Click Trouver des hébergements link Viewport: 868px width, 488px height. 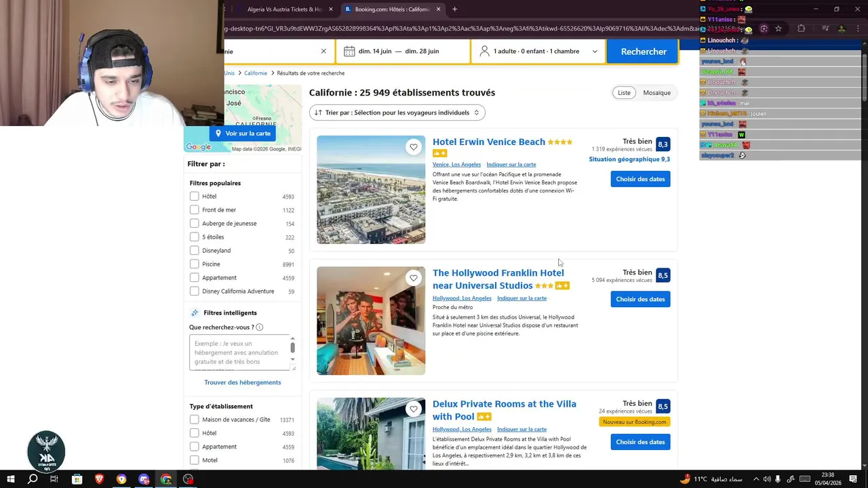pyautogui.click(x=243, y=382)
